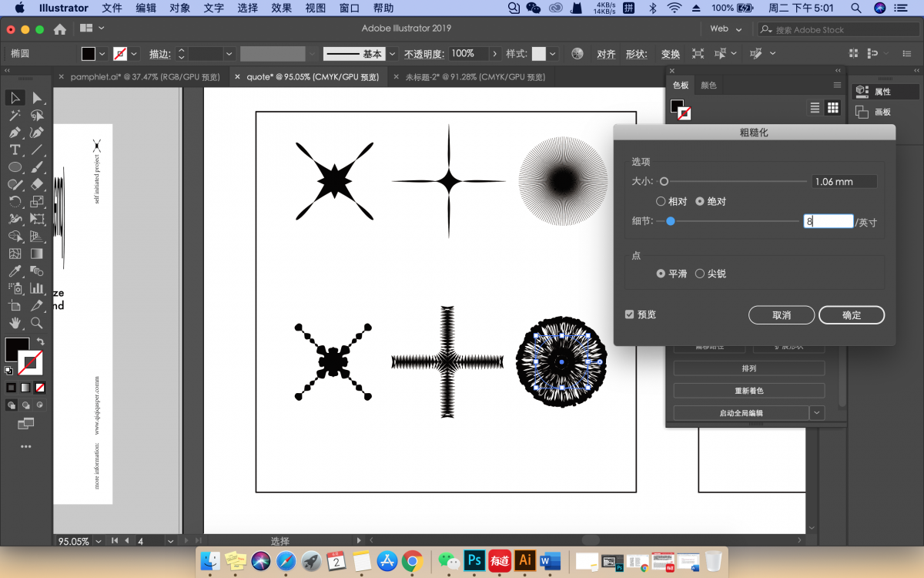Screen dimensions: 924x578
Task: Adjust the 细节 detail slider handle
Action: [671, 221]
